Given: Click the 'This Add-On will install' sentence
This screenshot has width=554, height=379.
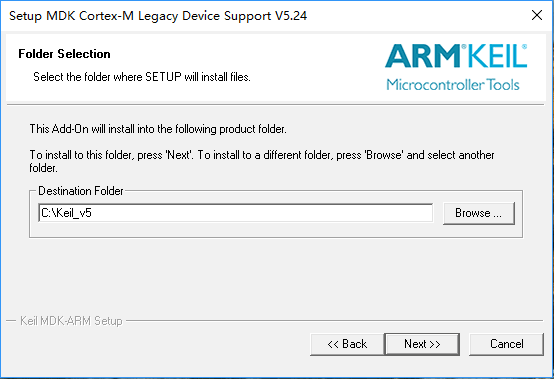Looking at the screenshot, I should (x=158, y=129).
